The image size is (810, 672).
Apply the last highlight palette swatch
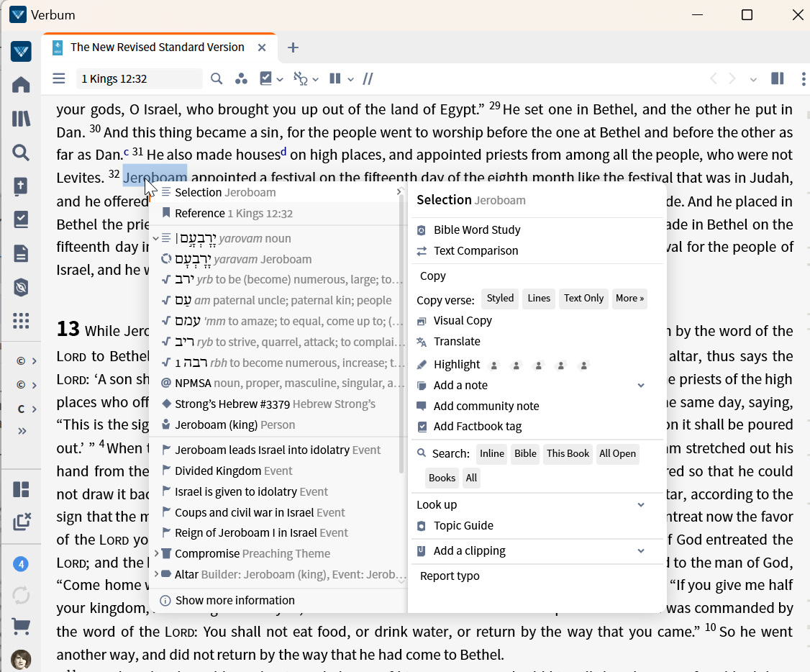point(583,365)
